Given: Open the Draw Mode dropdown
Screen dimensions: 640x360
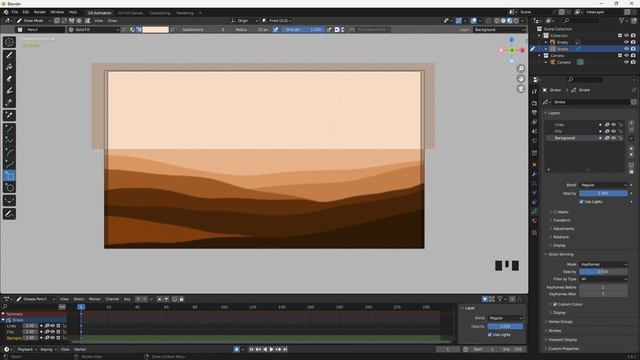Looking at the screenshot, I should [x=33, y=20].
